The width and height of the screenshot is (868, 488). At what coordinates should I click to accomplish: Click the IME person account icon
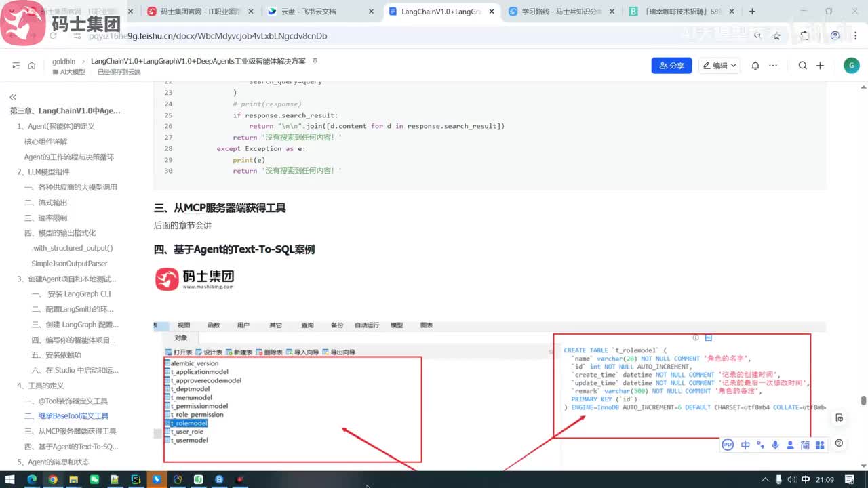pyautogui.click(x=790, y=445)
